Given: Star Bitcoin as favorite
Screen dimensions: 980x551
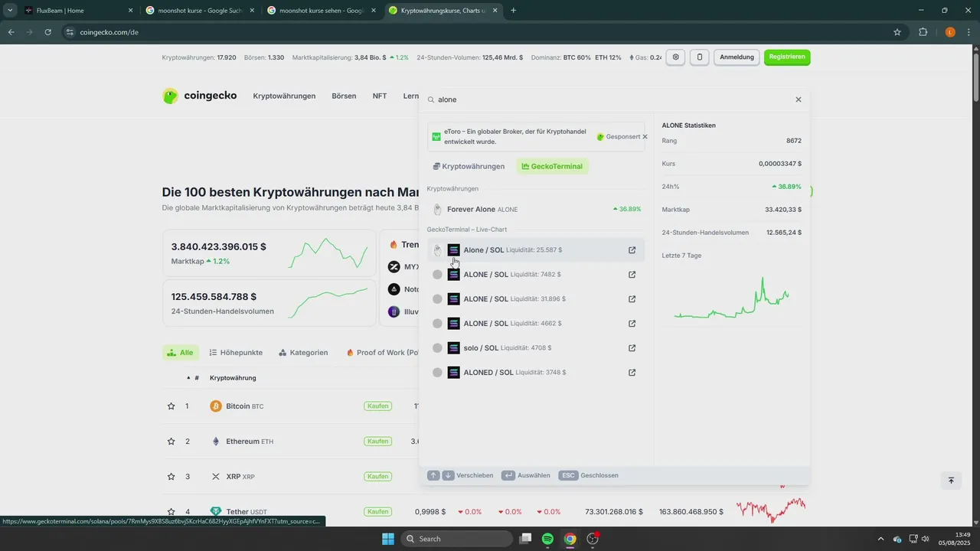Looking at the screenshot, I should tap(171, 406).
